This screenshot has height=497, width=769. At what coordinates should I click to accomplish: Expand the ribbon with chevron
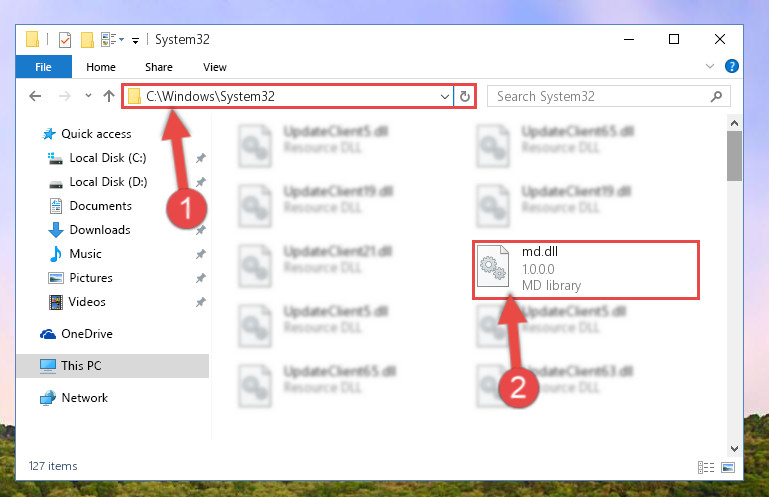pos(710,66)
